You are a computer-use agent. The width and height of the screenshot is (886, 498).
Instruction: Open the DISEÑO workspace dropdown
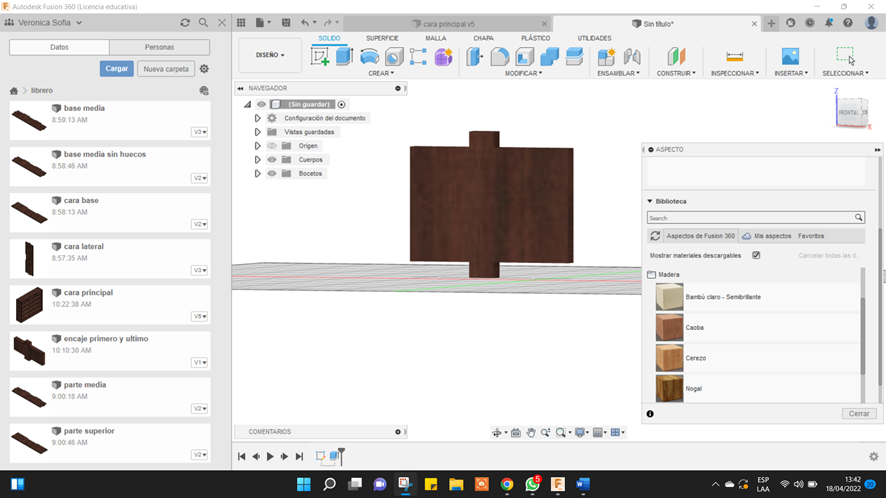click(x=270, y=55)
